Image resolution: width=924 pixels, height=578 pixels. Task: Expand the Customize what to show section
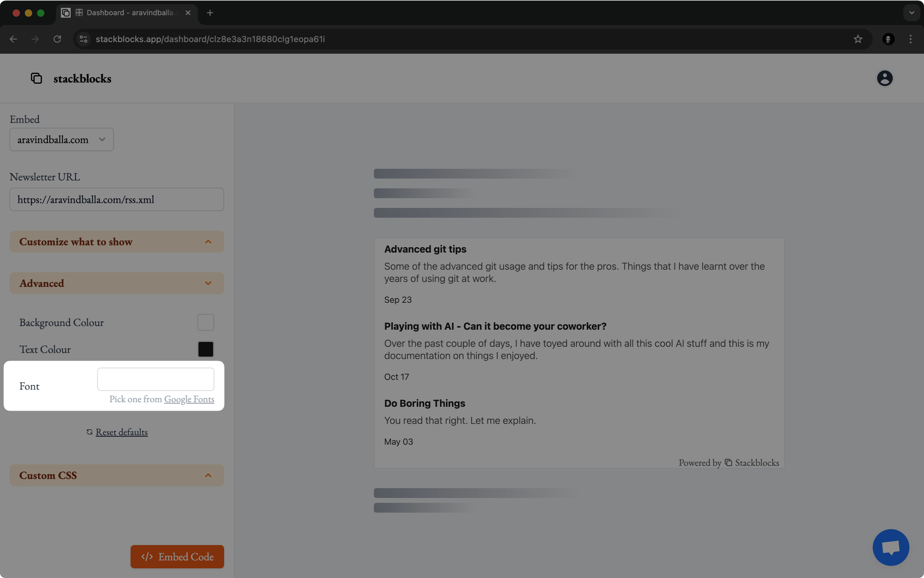click(116, 241)
